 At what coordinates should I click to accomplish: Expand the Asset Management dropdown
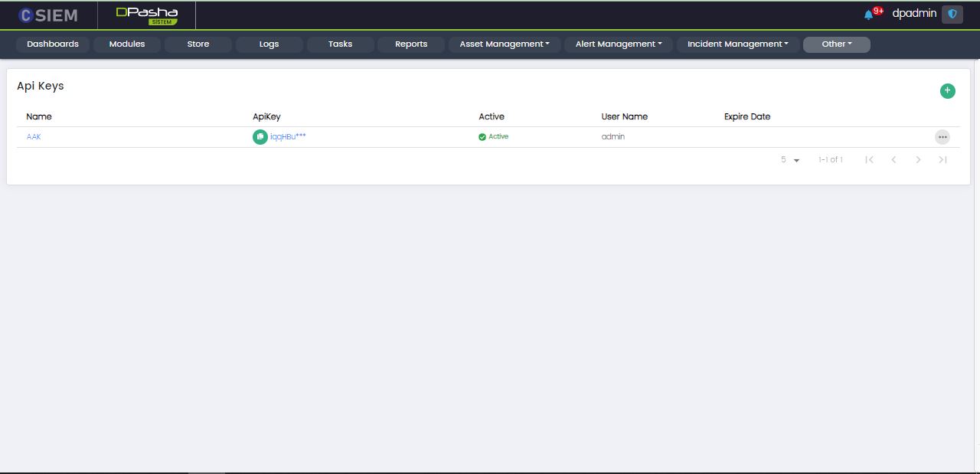point(505,44)
